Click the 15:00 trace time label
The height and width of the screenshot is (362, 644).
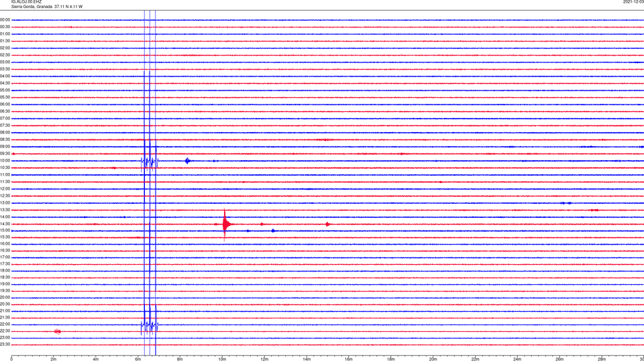[5, 231]
